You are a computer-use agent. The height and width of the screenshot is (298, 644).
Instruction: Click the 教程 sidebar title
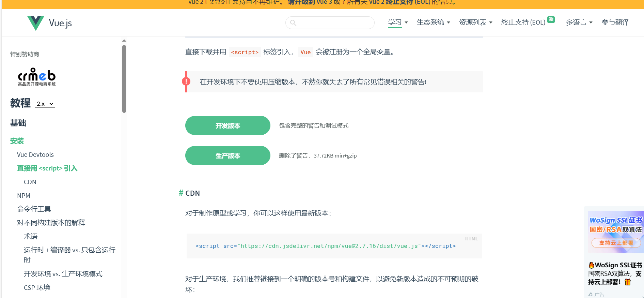click(20, 103)
